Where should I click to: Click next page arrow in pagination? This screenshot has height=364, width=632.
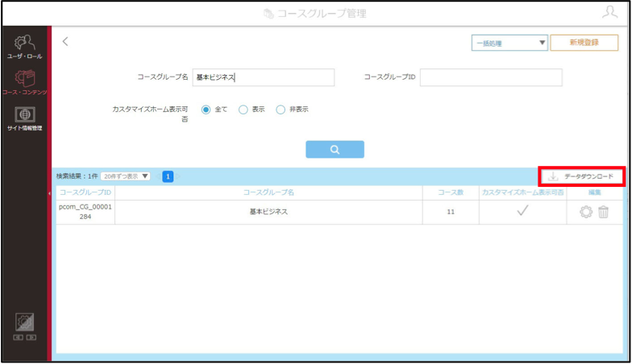click(177, 176)
